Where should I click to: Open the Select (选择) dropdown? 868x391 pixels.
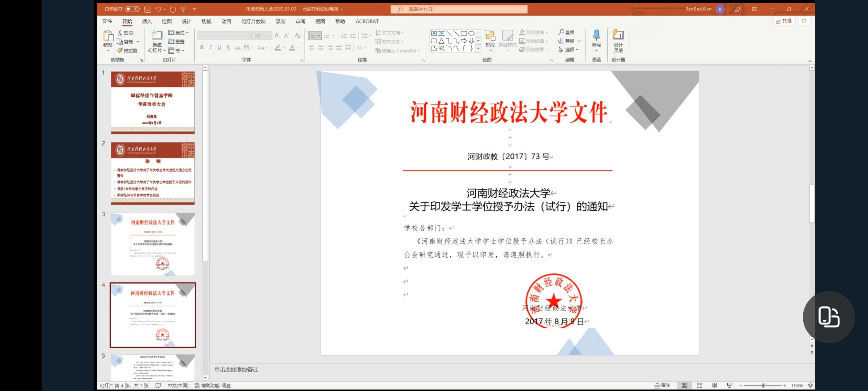[568, 50]
